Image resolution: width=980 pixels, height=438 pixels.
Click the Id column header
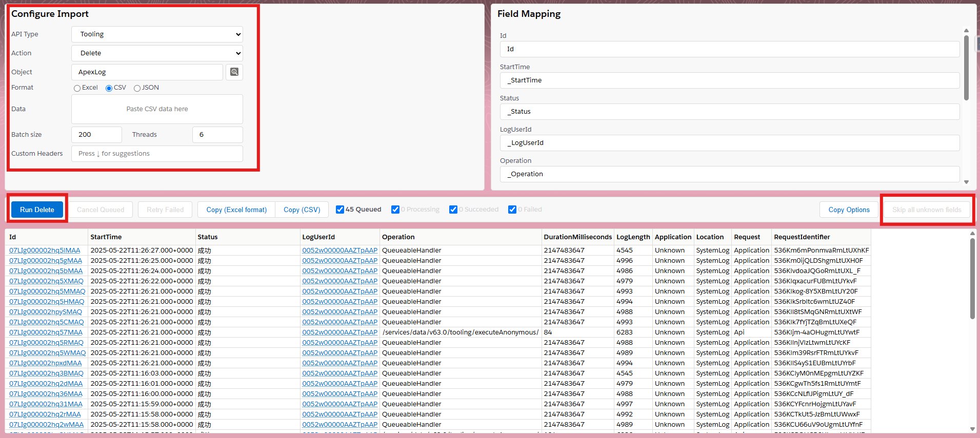click(x=47, y=237)
